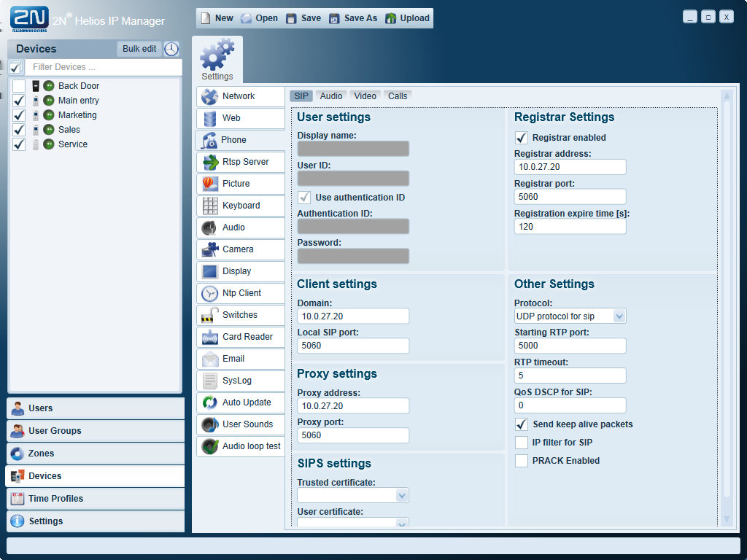This screenshot has width=747, height=560.
Task: Open the Display settings section
Action: (241, 271)
